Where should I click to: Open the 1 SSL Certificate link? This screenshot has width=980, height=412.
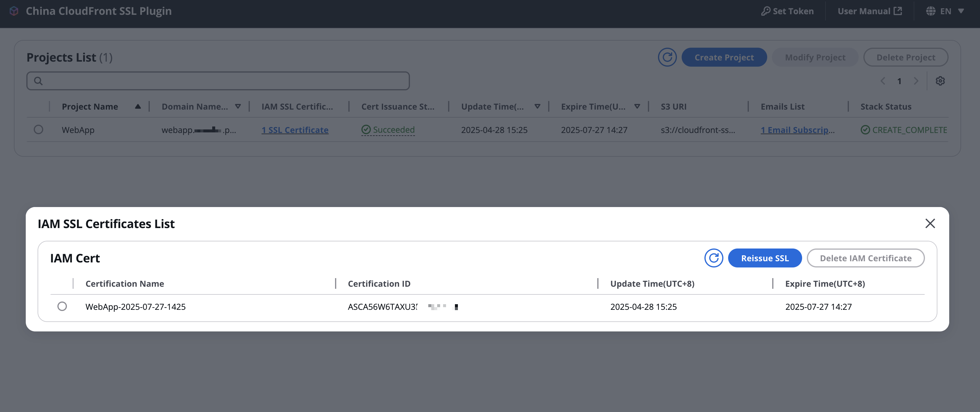[x=295, y=130]
